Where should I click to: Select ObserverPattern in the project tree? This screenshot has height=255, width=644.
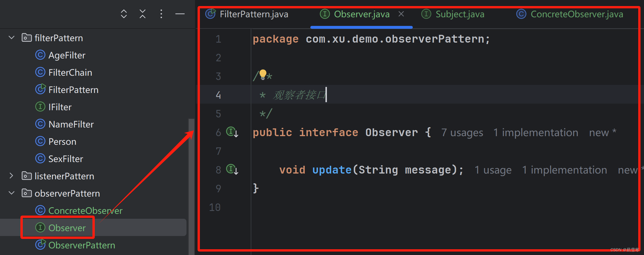(x=82, y=245)
